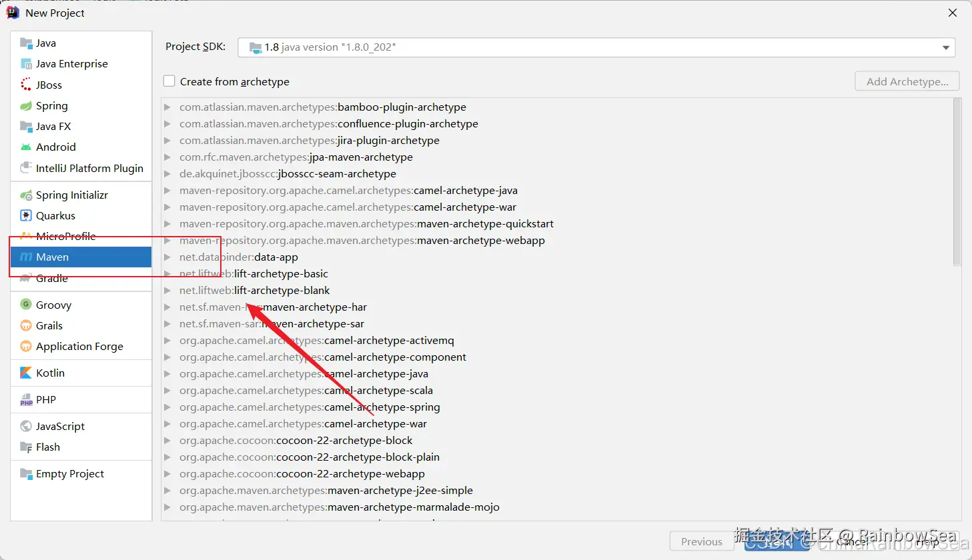Select the Android robot icon
Screen dimensions: 972x560
26,147
